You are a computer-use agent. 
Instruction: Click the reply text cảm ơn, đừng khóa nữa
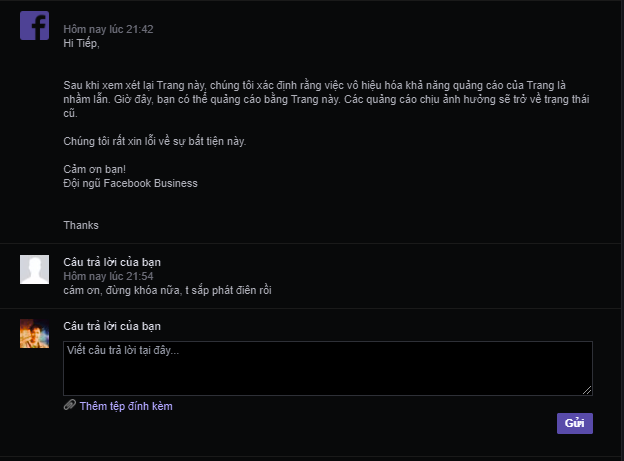167,290
